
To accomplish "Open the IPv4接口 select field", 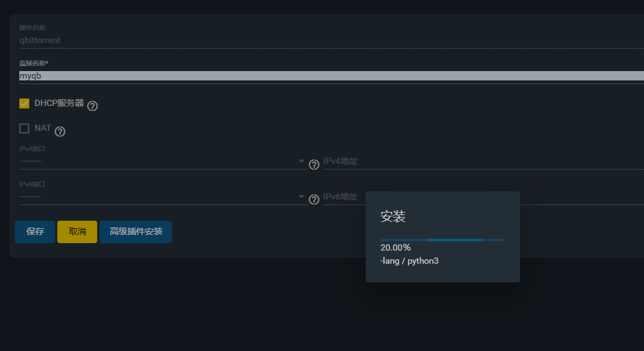I will point(163,161).
